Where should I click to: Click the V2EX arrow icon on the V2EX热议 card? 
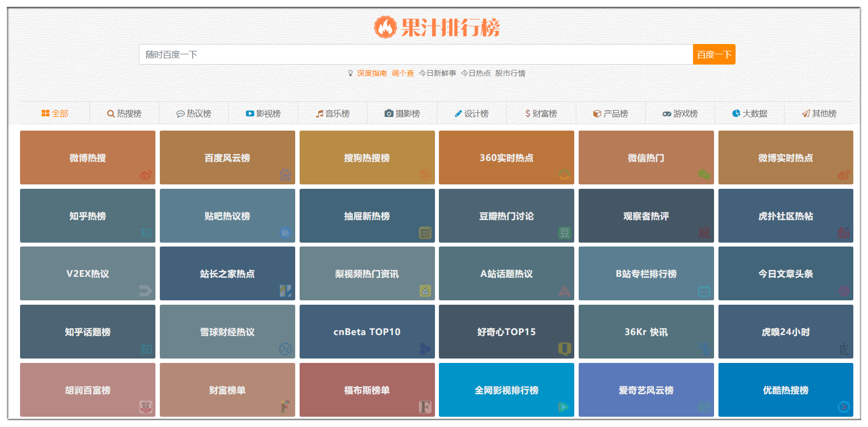[x=146, y=291]
